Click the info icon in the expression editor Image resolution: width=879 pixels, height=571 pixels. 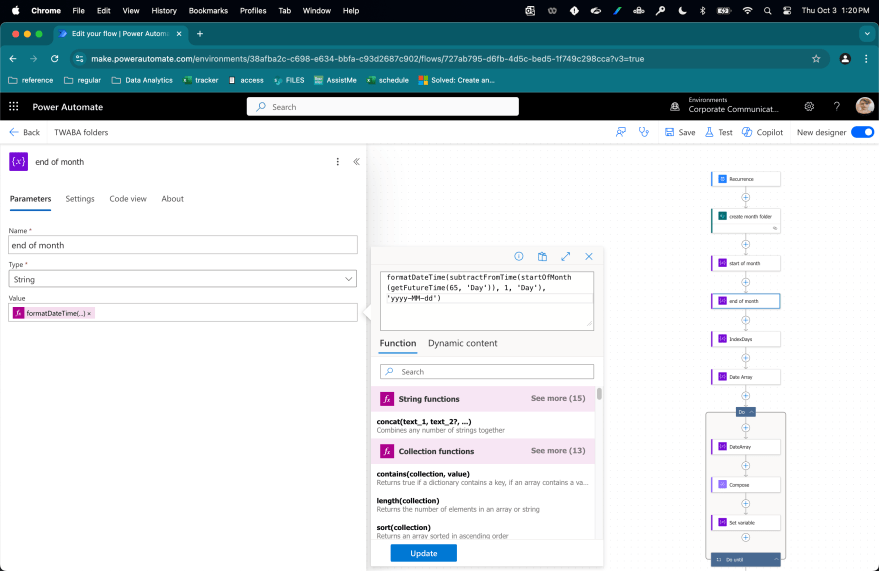(x=519, y=257)
